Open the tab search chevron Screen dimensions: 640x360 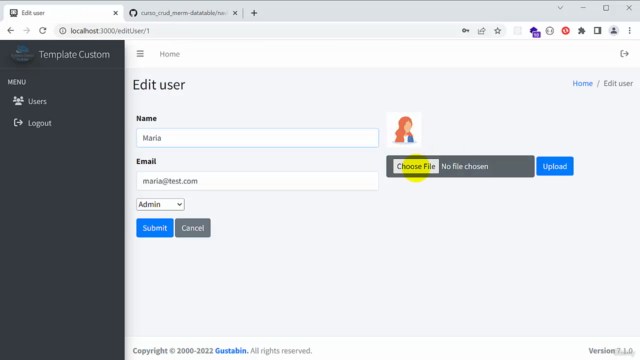560,8
